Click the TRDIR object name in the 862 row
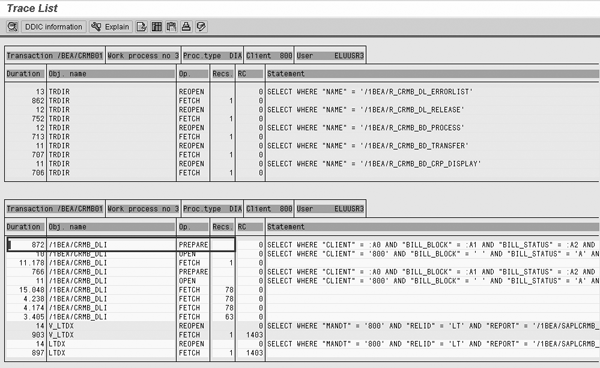The height and width of the screenshot is (368, 600). click(x=59, y=101)
